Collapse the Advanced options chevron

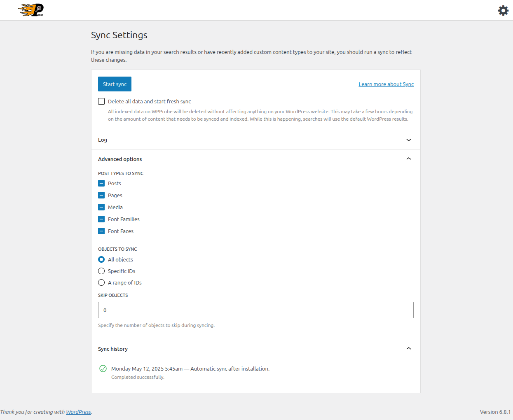[x=409, y=159]
